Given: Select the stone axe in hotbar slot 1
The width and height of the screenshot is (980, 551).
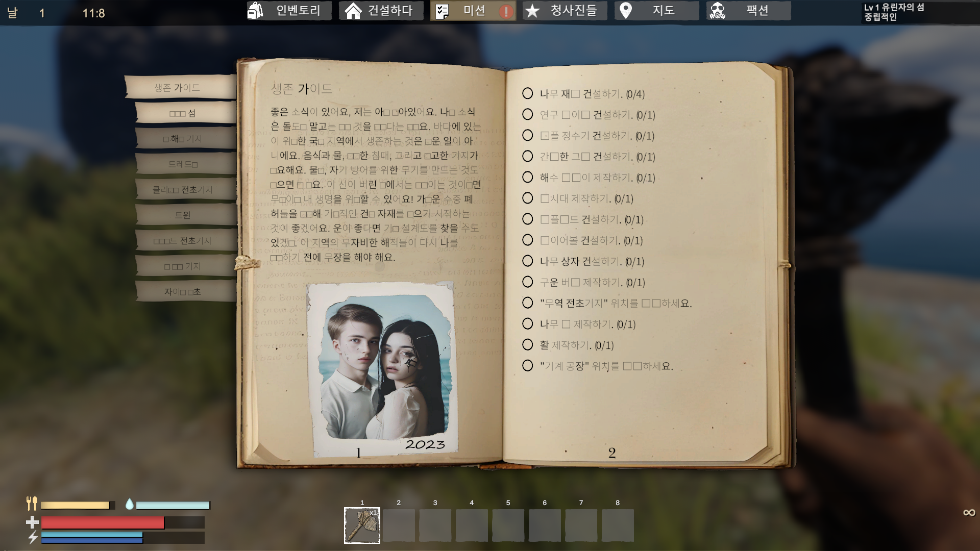Looking at the screenshot, I should tap(362, 525).
